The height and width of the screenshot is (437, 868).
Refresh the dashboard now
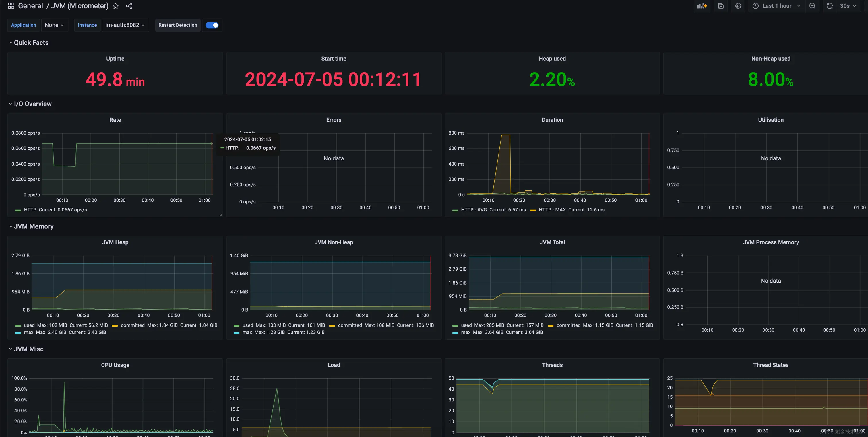(830, 6)
